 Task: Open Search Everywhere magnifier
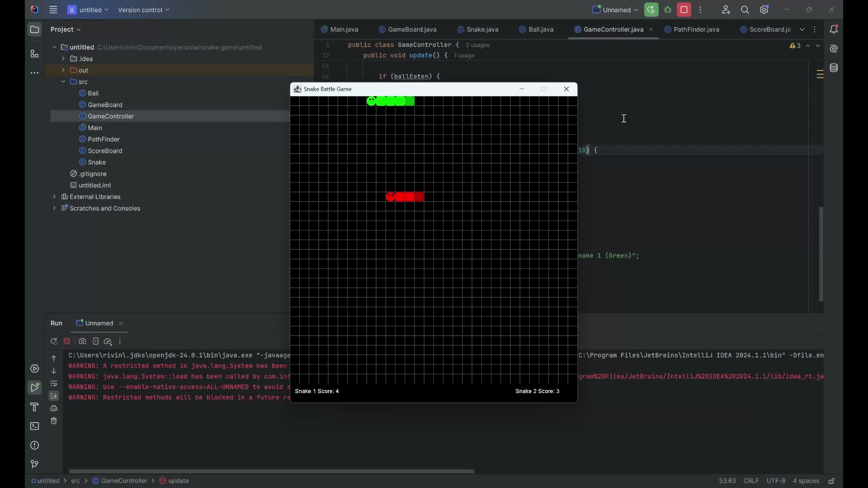[745, 10]
